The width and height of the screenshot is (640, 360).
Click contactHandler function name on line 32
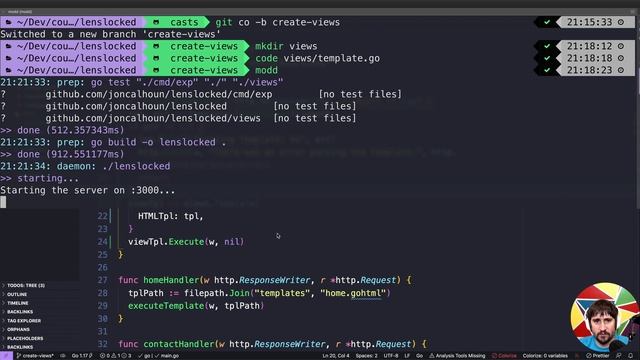pyautogui.click(x=178, y=344)
